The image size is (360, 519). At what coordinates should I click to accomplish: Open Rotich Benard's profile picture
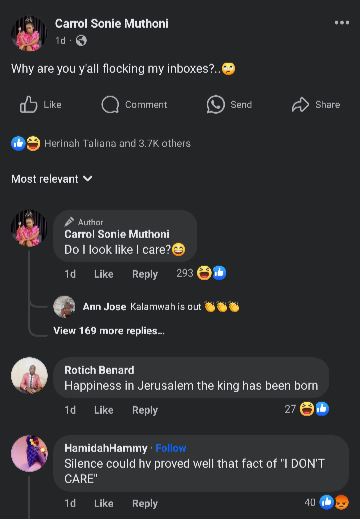29,376
